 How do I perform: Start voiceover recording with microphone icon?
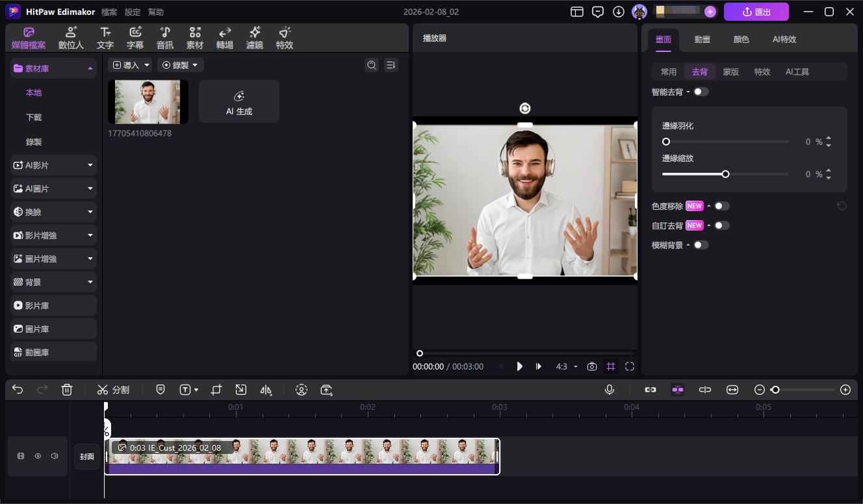pyautogui.click(x=609, y=390)
